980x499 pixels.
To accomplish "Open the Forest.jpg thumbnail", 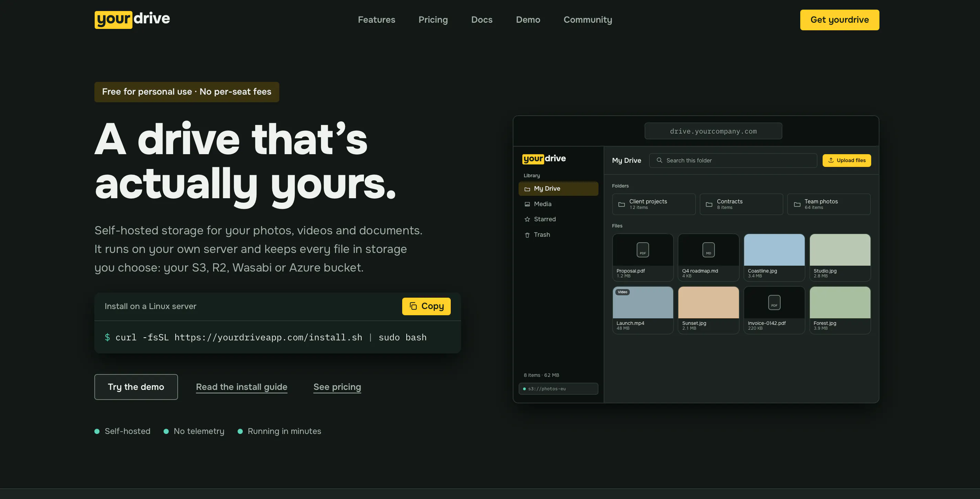I will click(x=840, y=302).
